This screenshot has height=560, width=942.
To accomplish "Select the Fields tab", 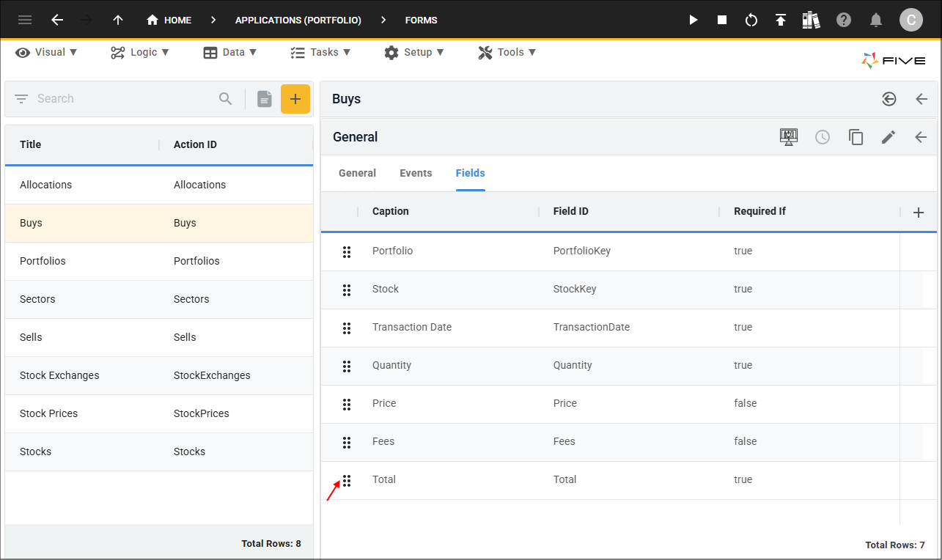I will (x=471, y=173).
